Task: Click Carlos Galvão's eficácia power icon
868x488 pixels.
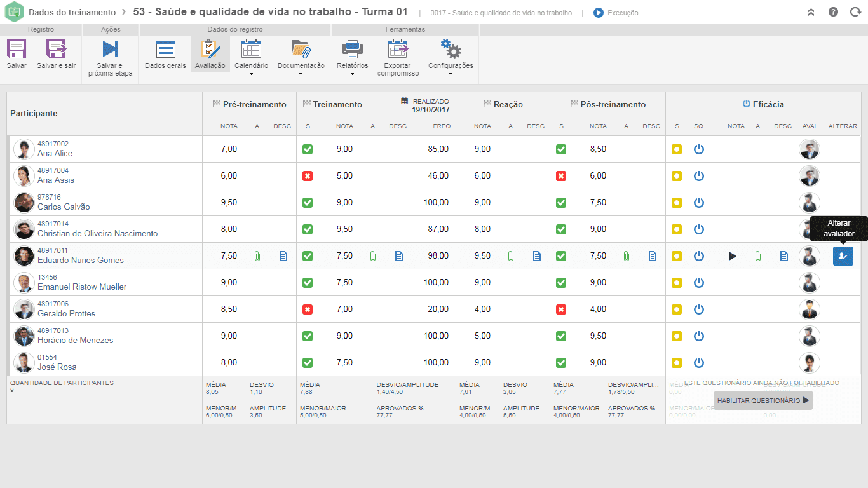Action: [699, 203]
